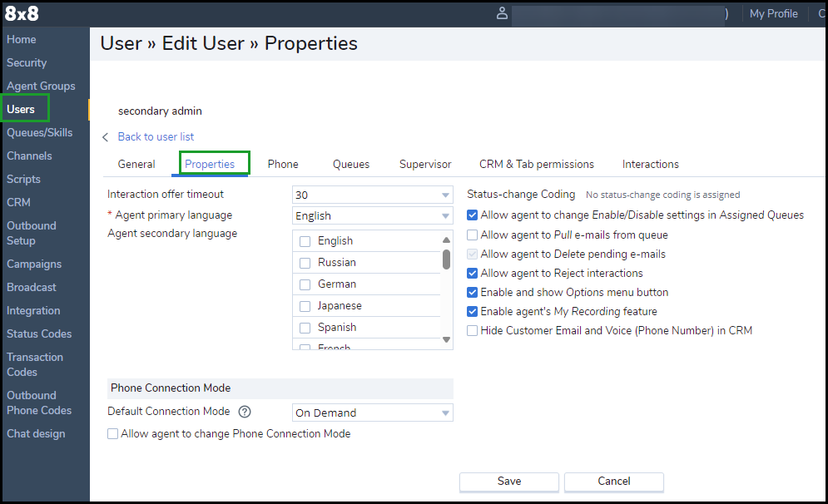Open Outbound Phone Codes in sidebar
The height and width of the screenshot is (504, 828).
point(39,403)
